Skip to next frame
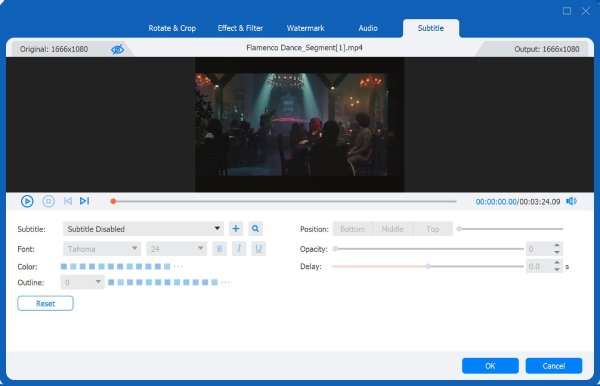The image size is (600, 386). click(x=85, y=201)
